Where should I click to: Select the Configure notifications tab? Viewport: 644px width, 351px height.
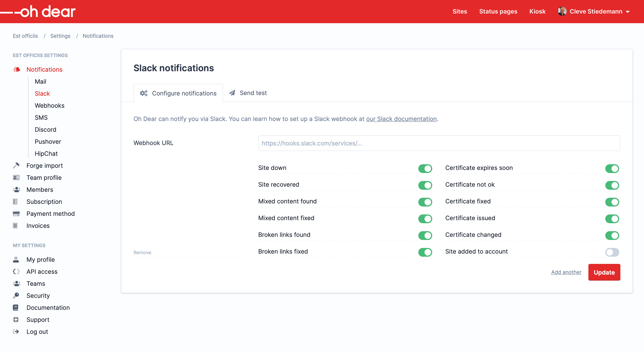pos(178,93)
